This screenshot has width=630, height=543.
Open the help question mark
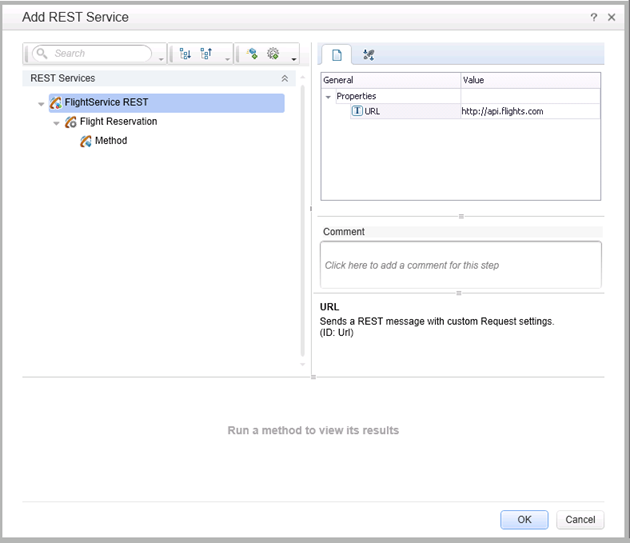(x=594, y=17)
